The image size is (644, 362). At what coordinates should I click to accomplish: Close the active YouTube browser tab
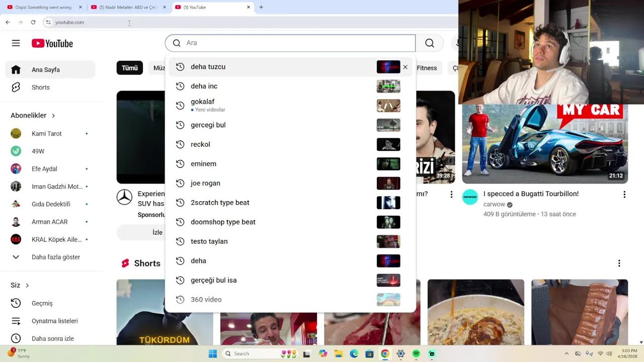tap(249, 8)
